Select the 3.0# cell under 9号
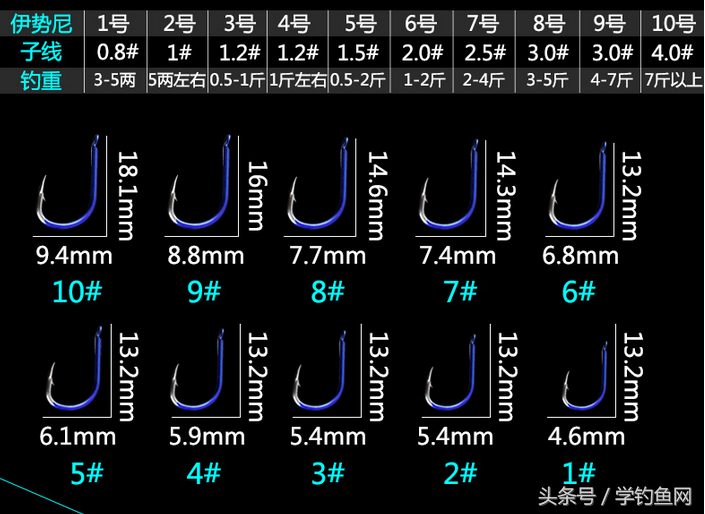The height and width of the screenshot is (514, 705). point(612,53)
